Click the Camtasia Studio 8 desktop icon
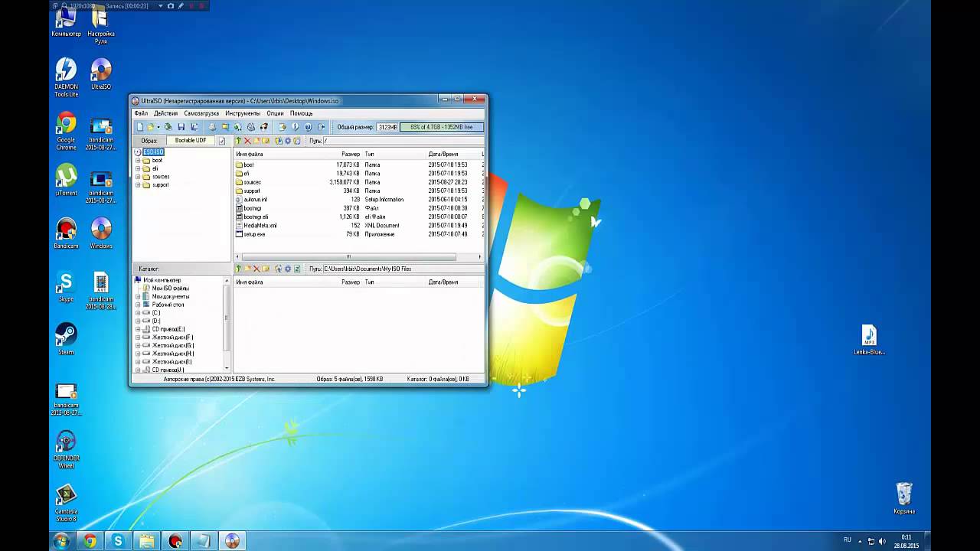Viewport: 980px width, 551px height. pos(66,504)
